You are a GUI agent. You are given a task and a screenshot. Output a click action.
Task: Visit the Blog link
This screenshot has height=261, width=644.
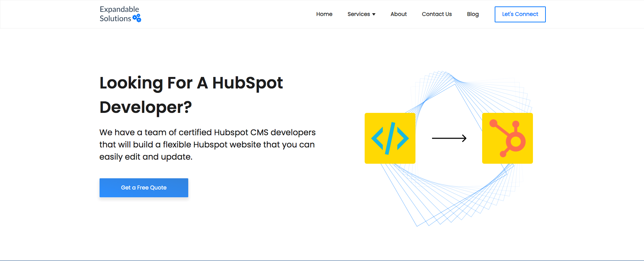click(x=473, y=14)
